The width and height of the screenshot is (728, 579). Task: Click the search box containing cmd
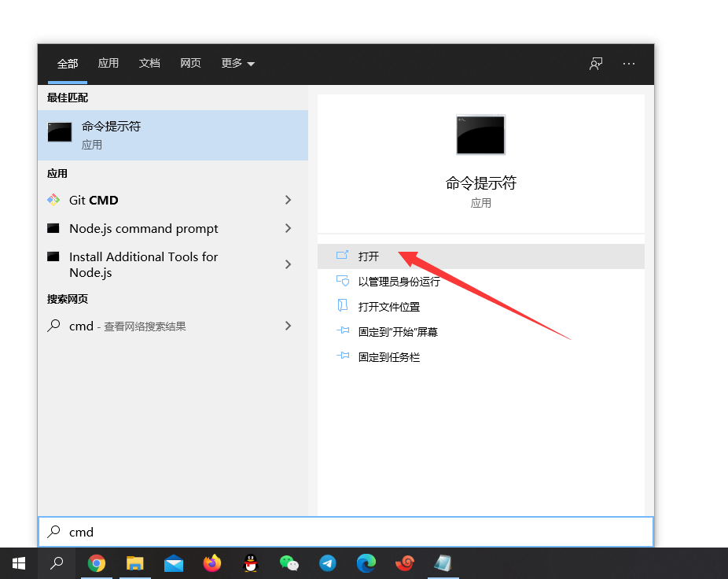346,532
